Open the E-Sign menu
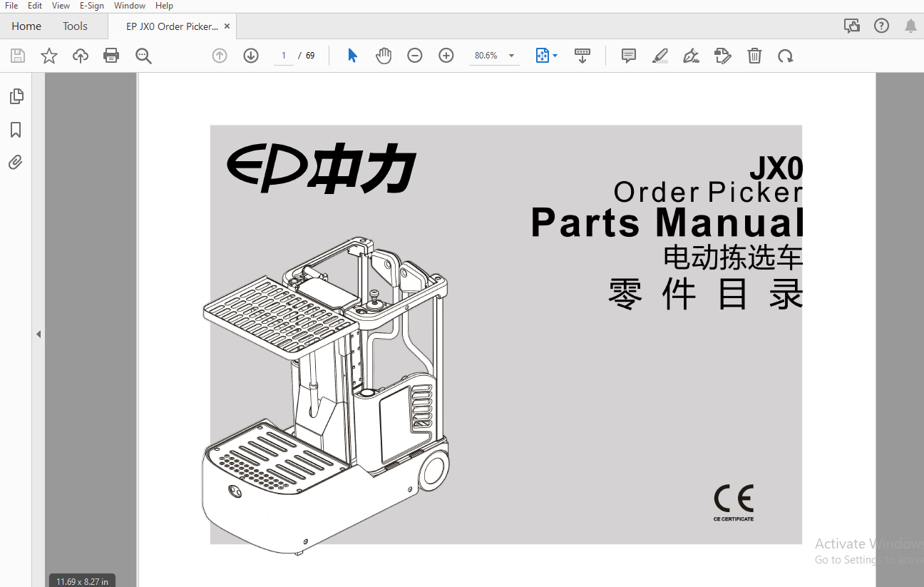The image size is (924, 587). tap(92, 6)
